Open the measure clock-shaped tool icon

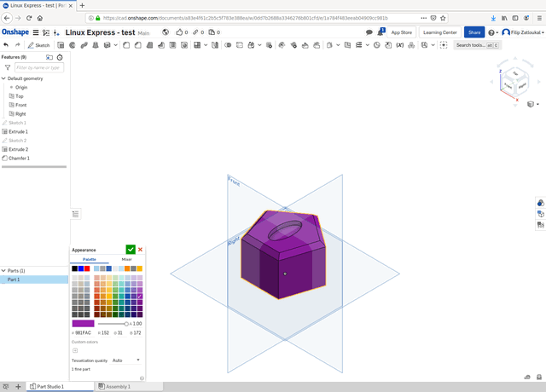377,45
